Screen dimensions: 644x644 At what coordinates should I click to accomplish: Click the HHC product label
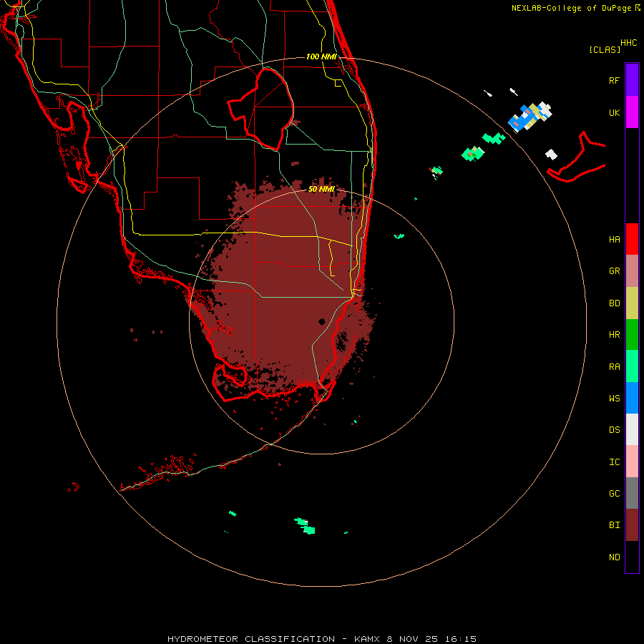(x=628, y=43)
